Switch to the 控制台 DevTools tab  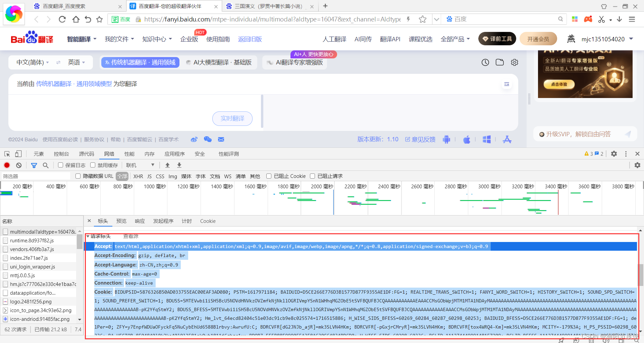click(x=61, y=154)
